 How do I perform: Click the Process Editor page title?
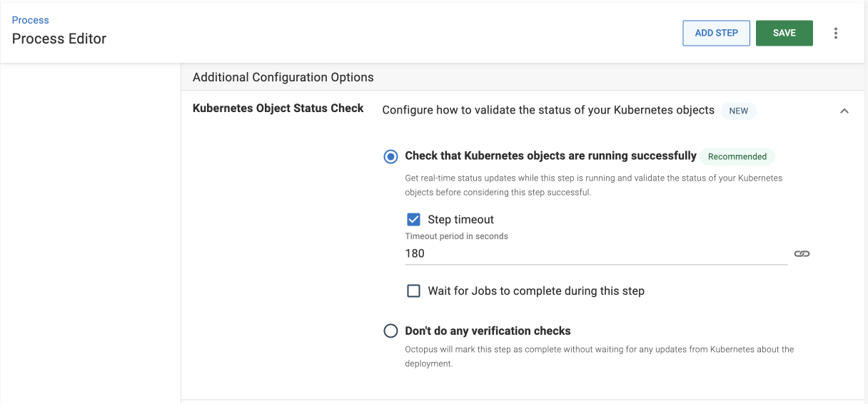coord(59,39)
